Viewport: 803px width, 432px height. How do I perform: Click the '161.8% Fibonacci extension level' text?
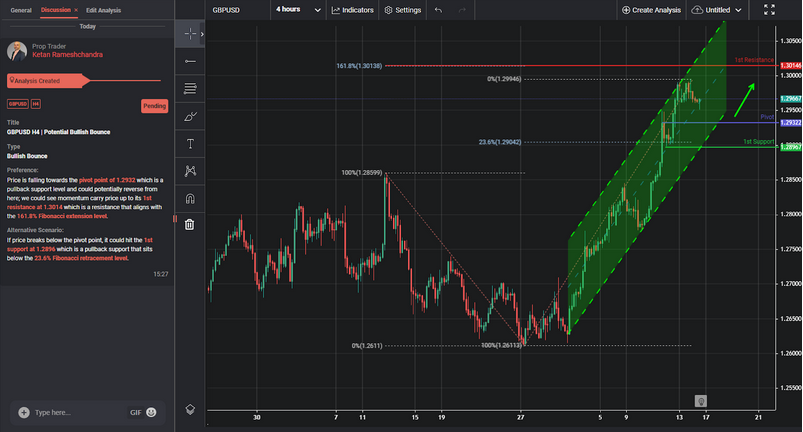click(62, 216)
